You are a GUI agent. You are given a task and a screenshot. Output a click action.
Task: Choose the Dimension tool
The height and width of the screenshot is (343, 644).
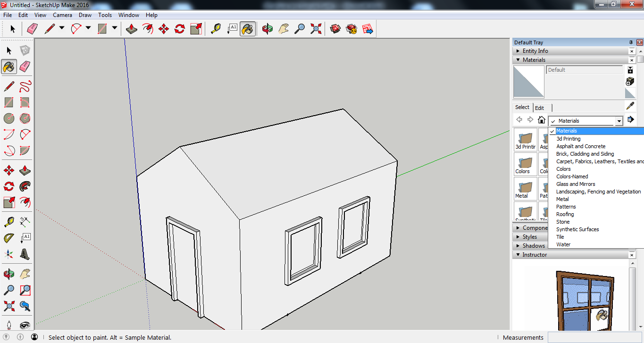point(25,221)
